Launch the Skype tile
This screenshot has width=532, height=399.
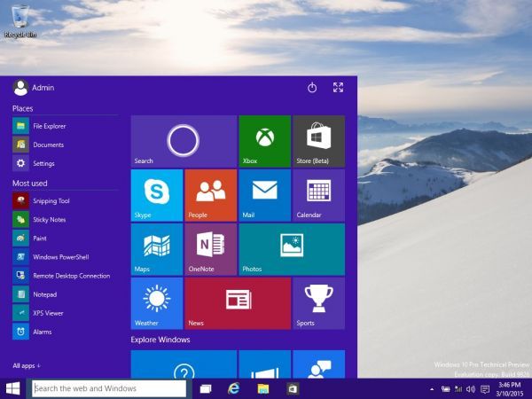click(x=157, y=195)
